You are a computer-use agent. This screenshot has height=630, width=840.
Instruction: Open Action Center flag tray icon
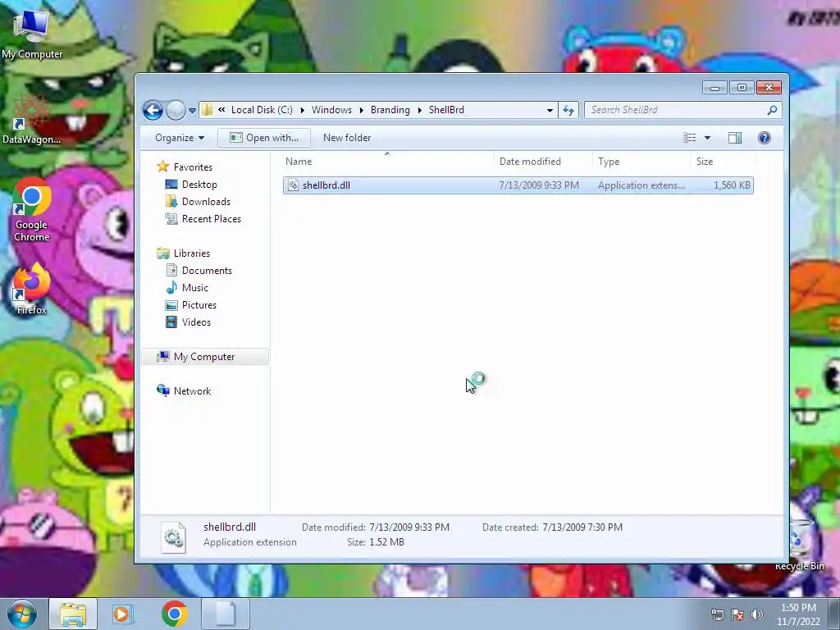tap(737, 614)
